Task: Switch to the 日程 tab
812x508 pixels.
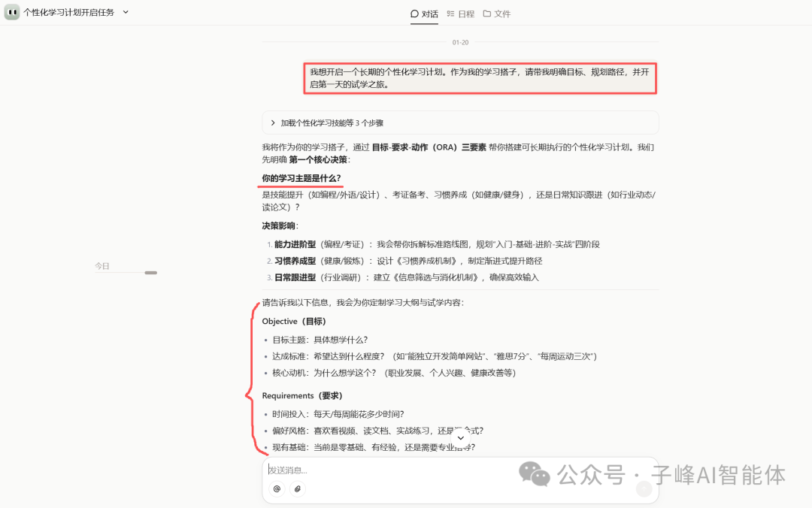Action: 460,14
